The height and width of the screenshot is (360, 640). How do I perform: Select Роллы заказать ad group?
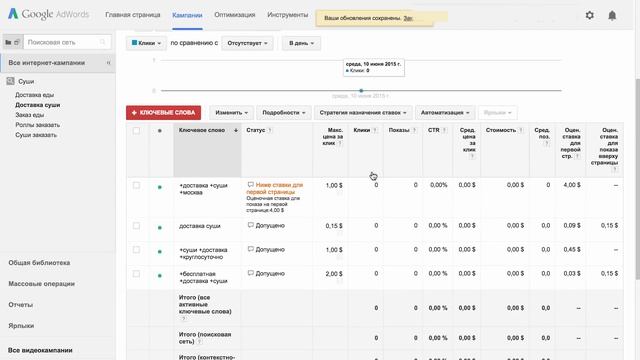38,125
